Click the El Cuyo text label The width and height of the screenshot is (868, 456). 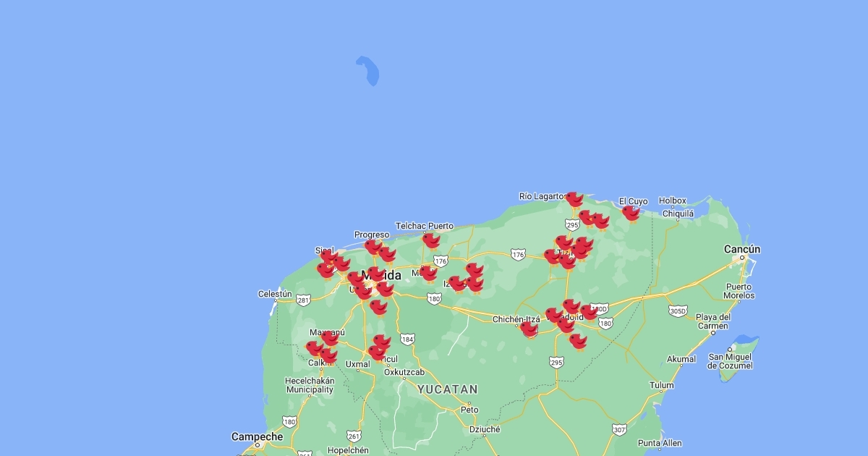tap(634, 201)
